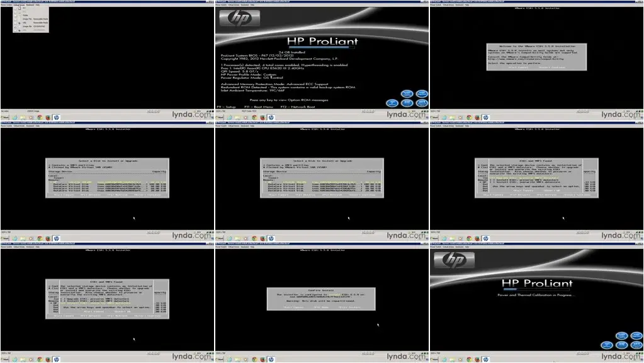The image size is (644, 363).
Task: Choose URL Removable Media from Virtual Drives
Action: [x=31, y=23]
